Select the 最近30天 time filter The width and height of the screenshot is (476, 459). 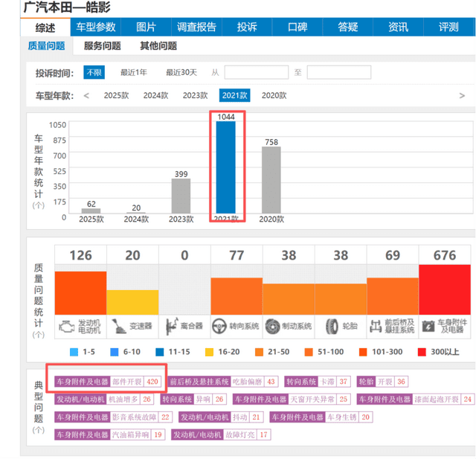click(x=181, y=72)
